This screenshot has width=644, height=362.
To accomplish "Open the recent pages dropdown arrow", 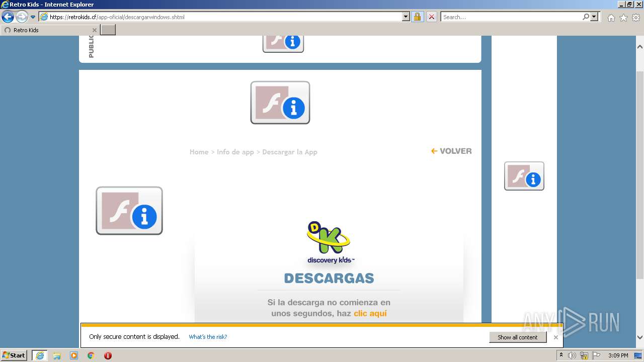I will pyautogui.click(x=33, y=17).
